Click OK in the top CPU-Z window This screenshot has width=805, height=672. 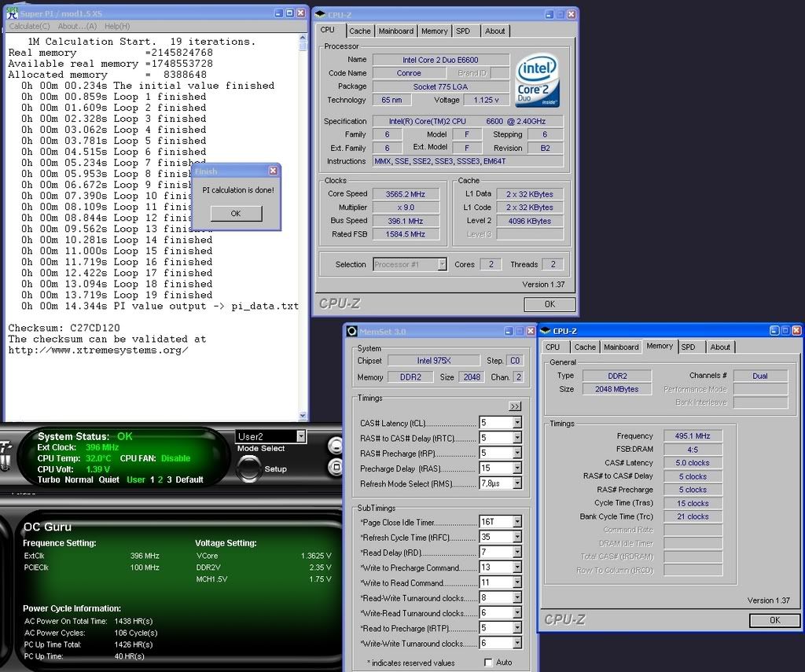(x=550, y=304)
